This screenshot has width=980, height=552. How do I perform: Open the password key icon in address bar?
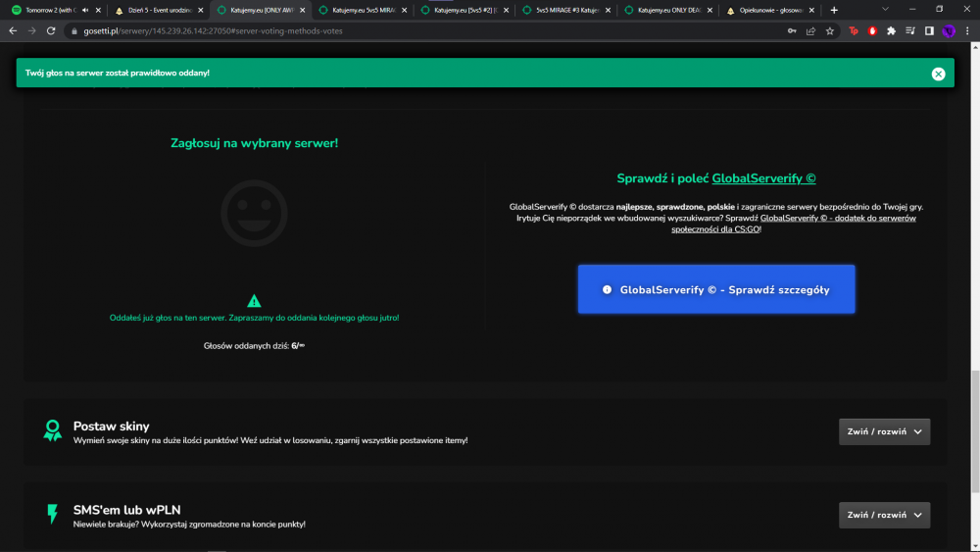(x=792, y=30)
